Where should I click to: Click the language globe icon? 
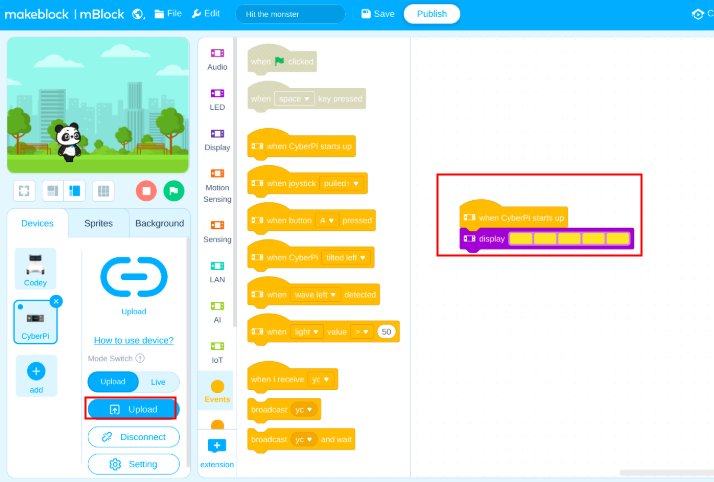coord(138,14)
